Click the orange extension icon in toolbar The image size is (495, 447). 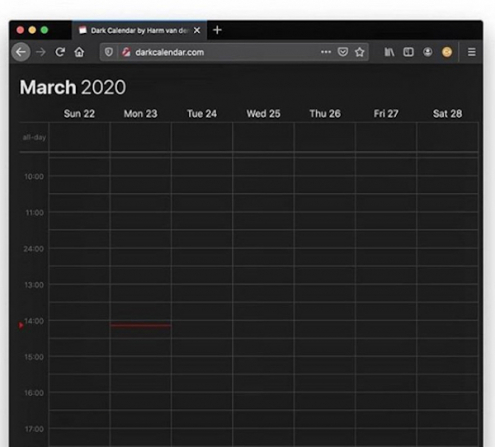coord(447,52)
